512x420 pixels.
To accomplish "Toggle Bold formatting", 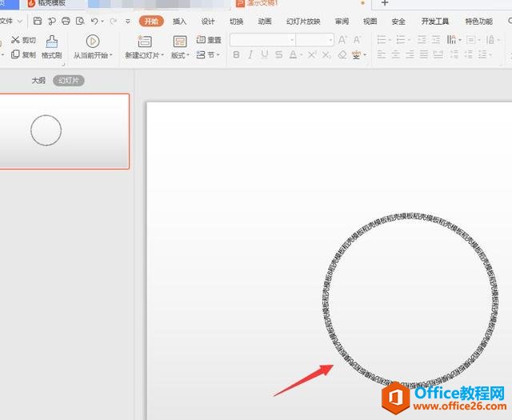I will point(237,54).
